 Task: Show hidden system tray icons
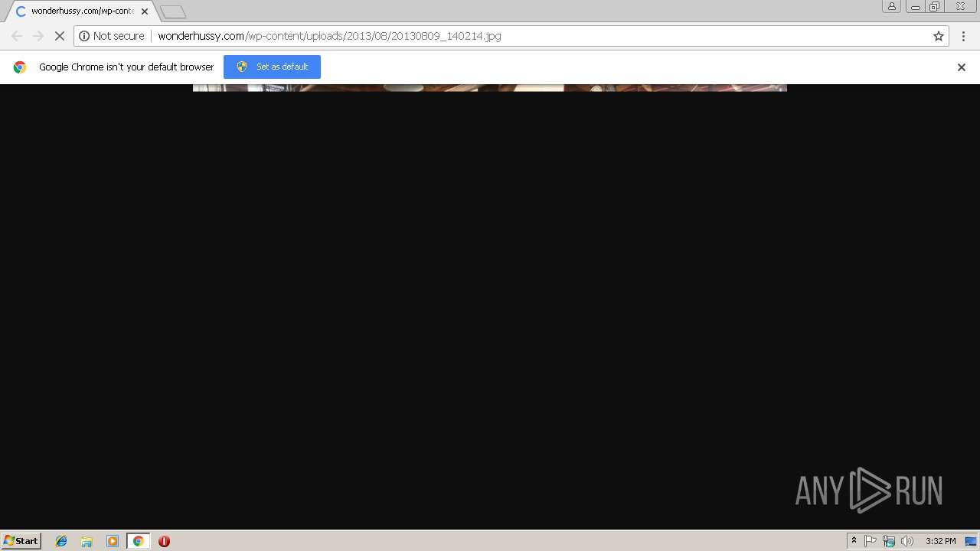click(854, 541)
